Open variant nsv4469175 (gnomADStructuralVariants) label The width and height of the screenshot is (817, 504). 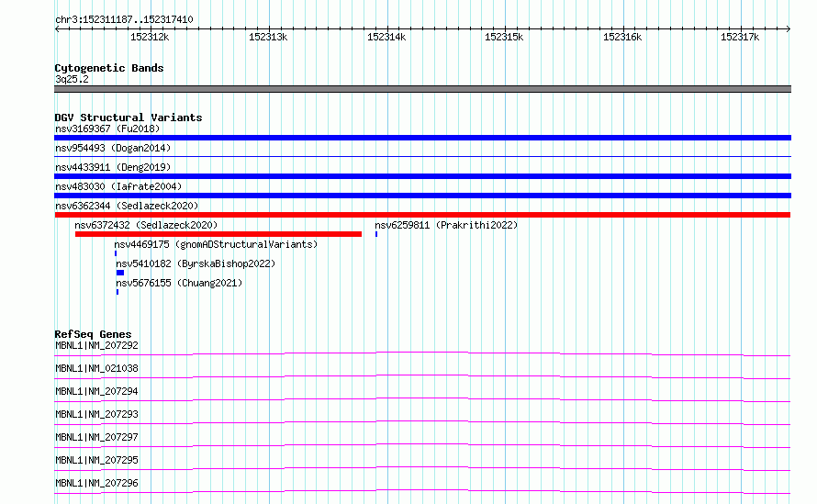(x=216, y=244)
